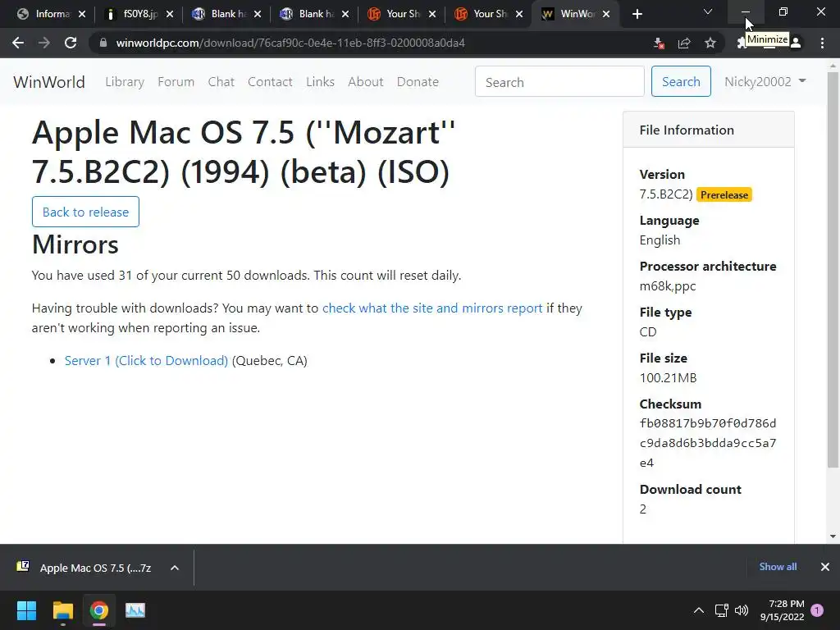Open the notification badge
This screenshot has width=840, height=630.
[817, 610]
